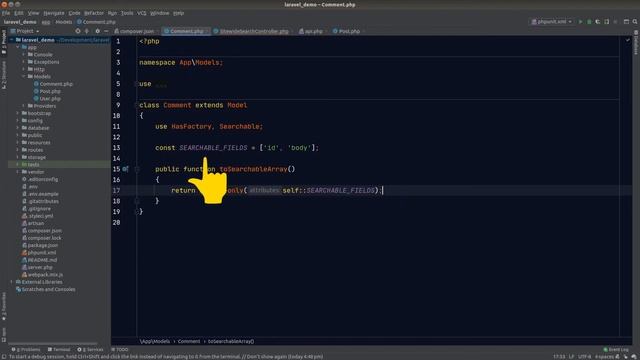Toggle the Structure side tool button

[4, 75]
